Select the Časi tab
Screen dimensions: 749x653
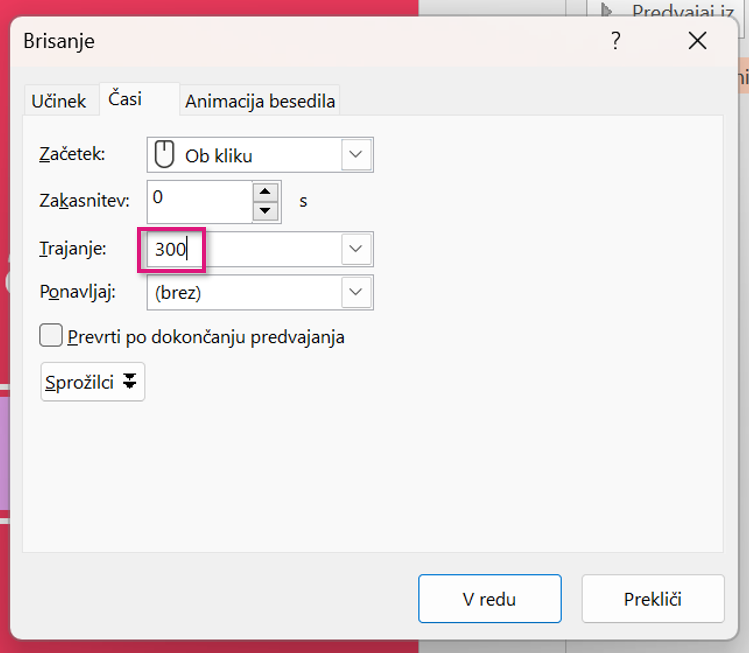click(125, 99)
